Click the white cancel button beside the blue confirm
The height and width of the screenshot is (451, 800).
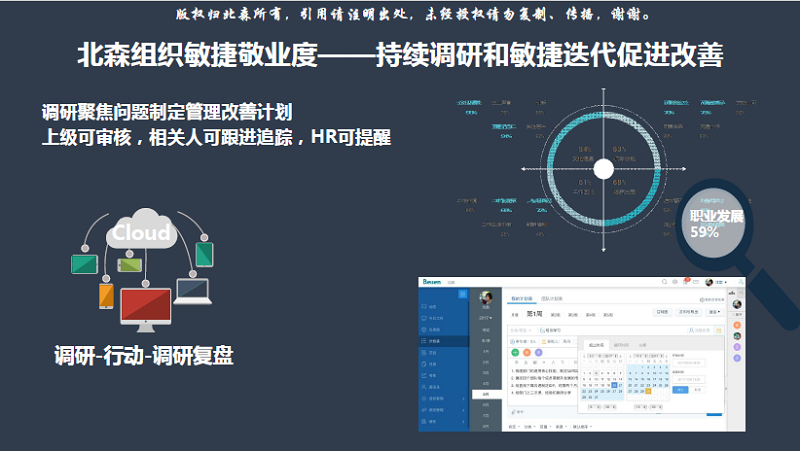coord(697,390)
